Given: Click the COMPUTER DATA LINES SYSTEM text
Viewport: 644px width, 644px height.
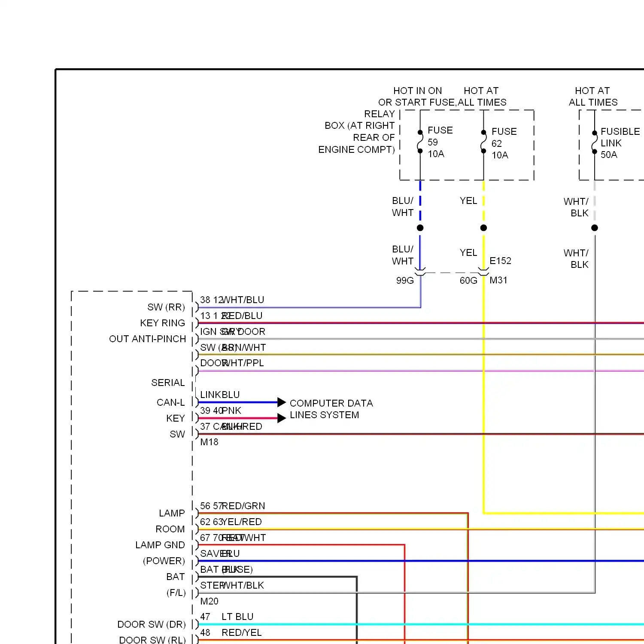Looking at the screenshot, I should (x=331, y=409).
